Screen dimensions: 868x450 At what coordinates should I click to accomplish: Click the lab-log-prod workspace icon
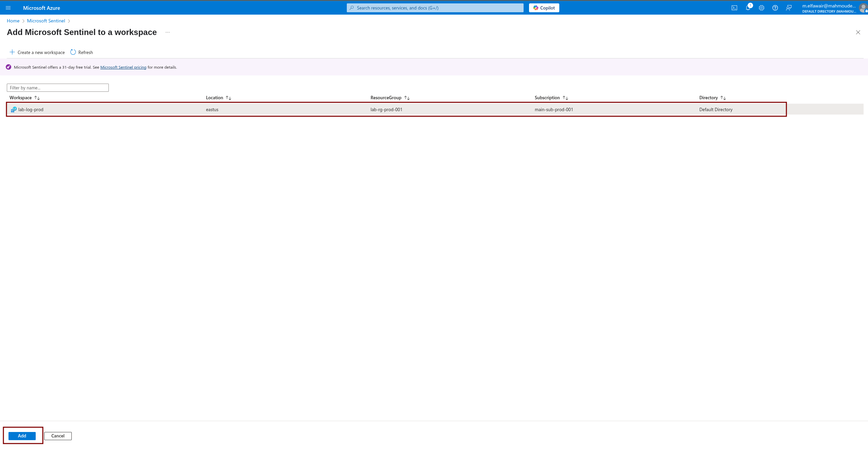tap(14, 109)
